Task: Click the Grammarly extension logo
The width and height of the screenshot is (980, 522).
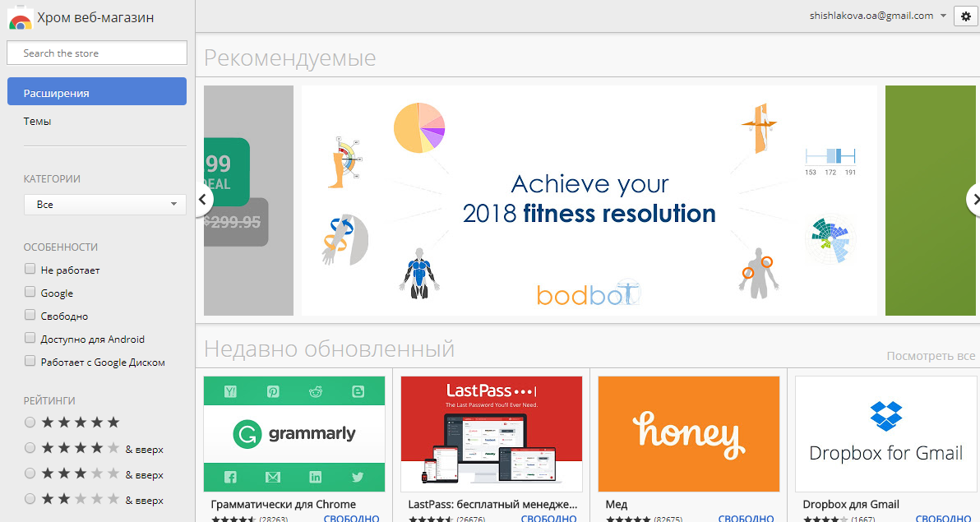Action: tap(294, 433)
